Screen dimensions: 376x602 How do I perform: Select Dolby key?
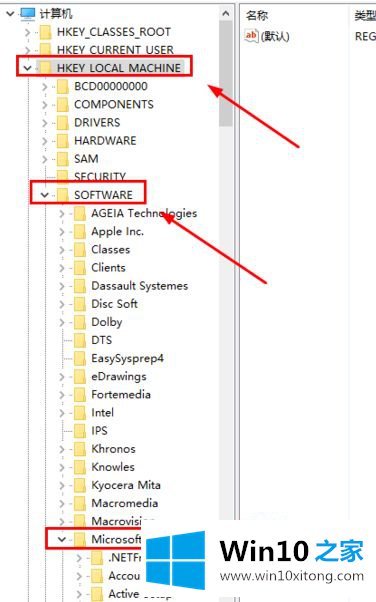click(107, 322)
